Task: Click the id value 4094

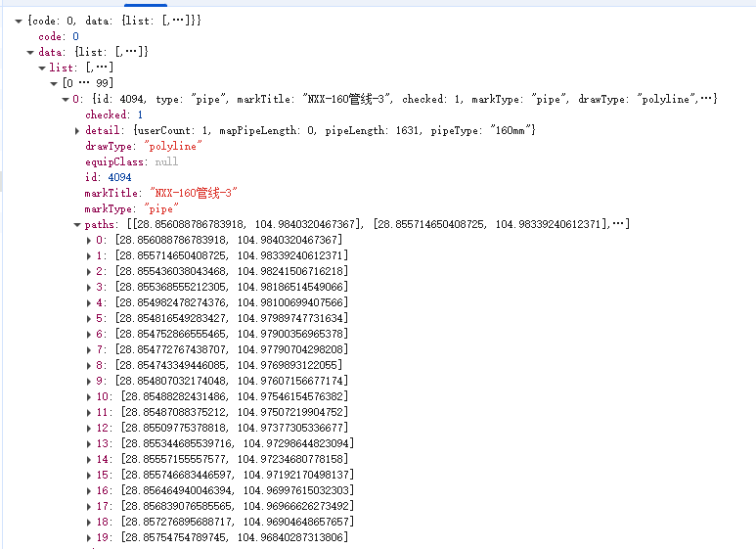Action: (119, 177)
